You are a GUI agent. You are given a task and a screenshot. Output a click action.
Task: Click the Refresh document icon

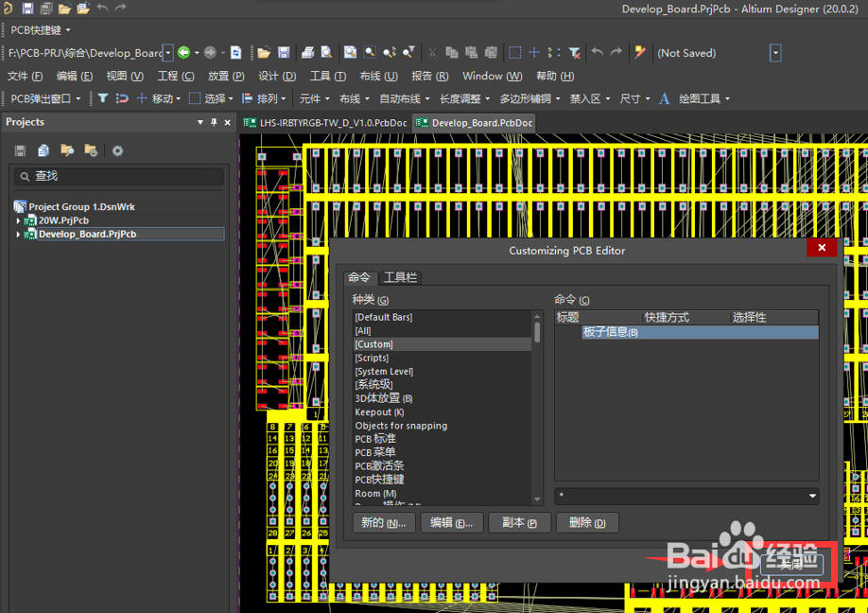click(x=235, y=53)
